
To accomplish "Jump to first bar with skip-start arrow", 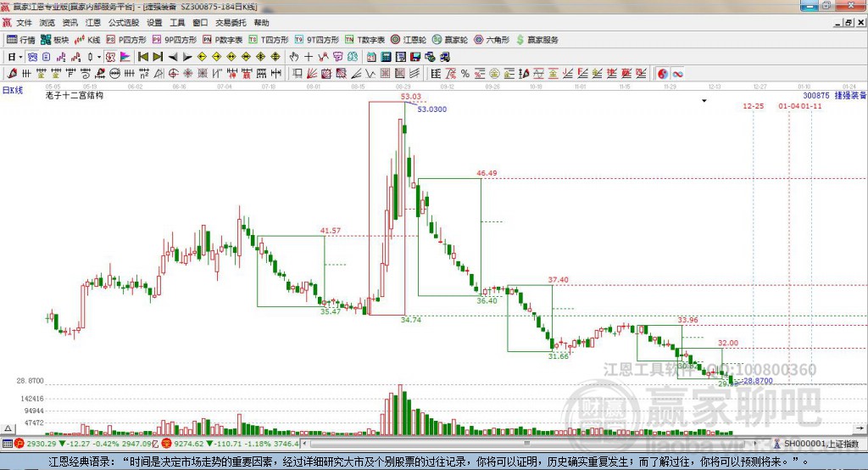I will [142, 57].
